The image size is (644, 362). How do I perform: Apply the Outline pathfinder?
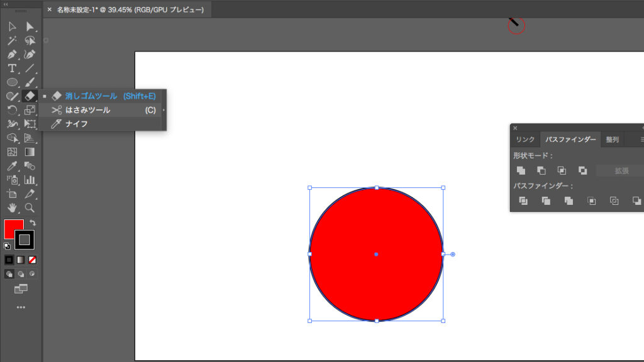point(614,200)
